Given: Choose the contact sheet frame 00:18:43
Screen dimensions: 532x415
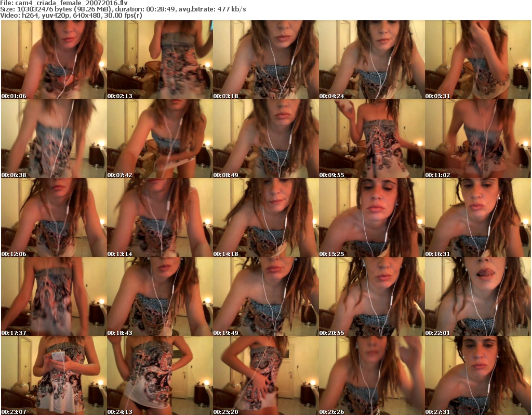Looking at the screenshot, I should coord(160,297).
